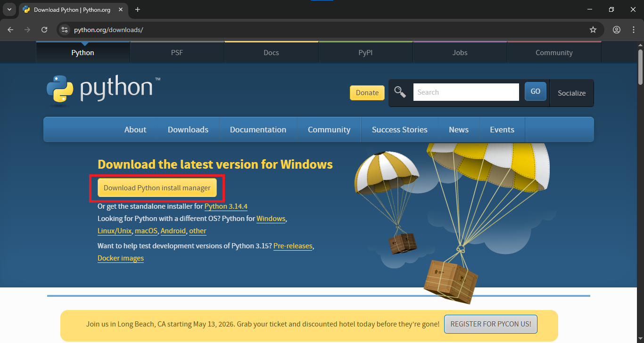Click Download Python install manager button
644x343 pixels.
[x=157, y=188]
